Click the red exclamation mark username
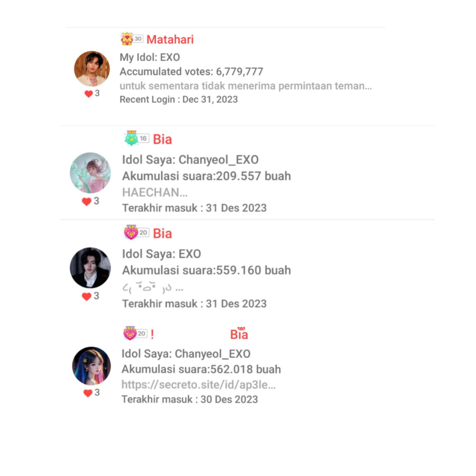Viewport: 476px width, 476px height. click(152, 334)
